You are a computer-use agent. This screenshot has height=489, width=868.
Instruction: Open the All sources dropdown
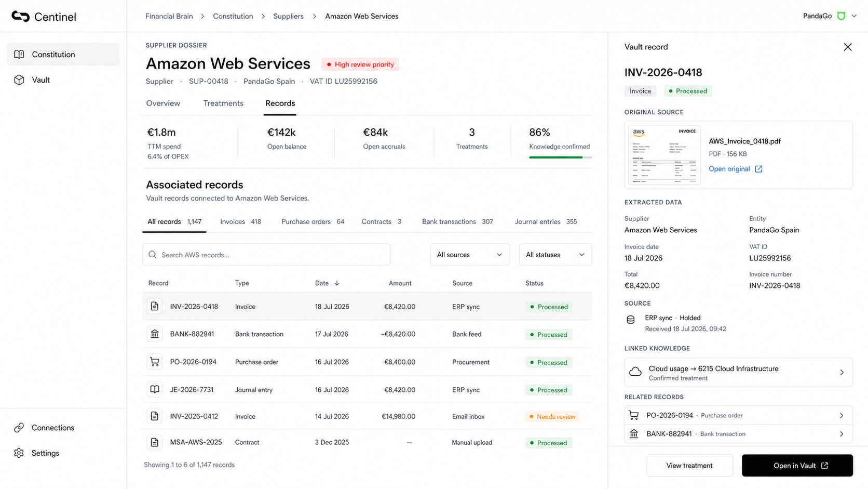pyautogui.click(x=470, y=255)
